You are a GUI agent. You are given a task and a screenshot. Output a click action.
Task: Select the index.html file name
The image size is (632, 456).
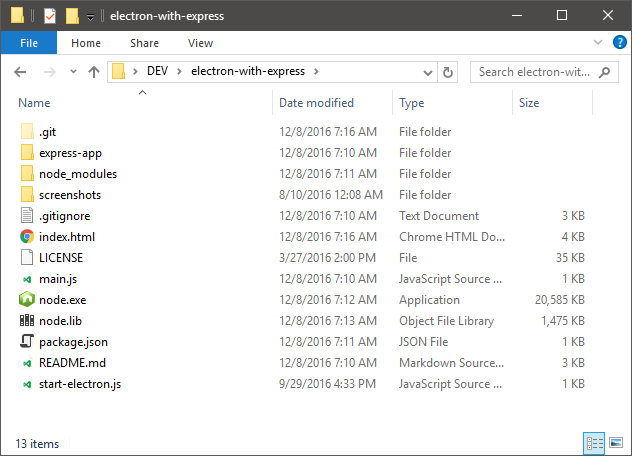coord(67,237)
